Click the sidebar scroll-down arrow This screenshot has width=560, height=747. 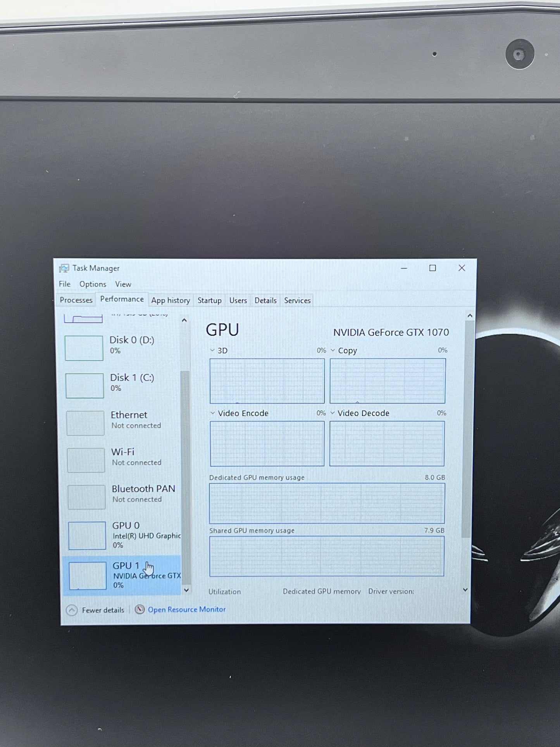coord(186,590)
